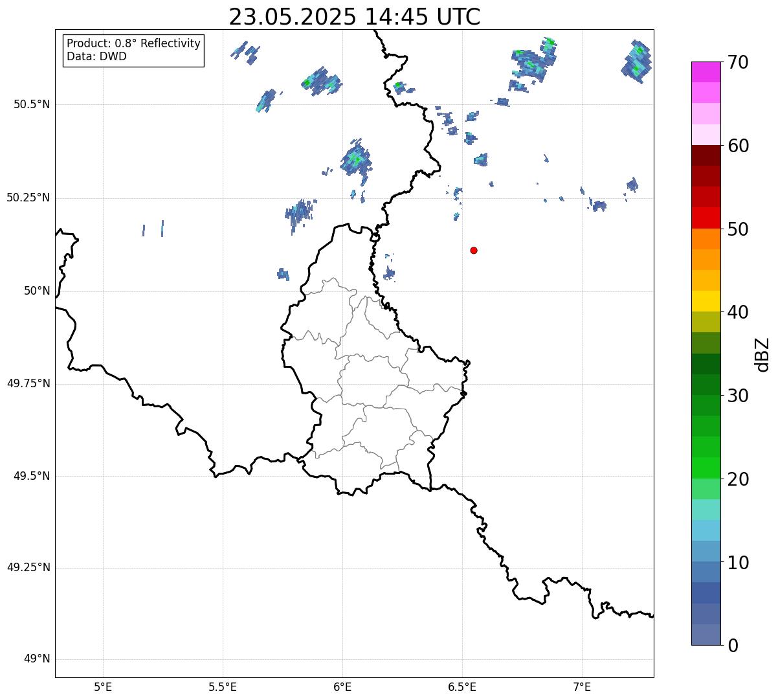Image resolution: width=778 pixels, height=700 pixels.
Task: Click the dBZ colorbar label
Action: 762,354
